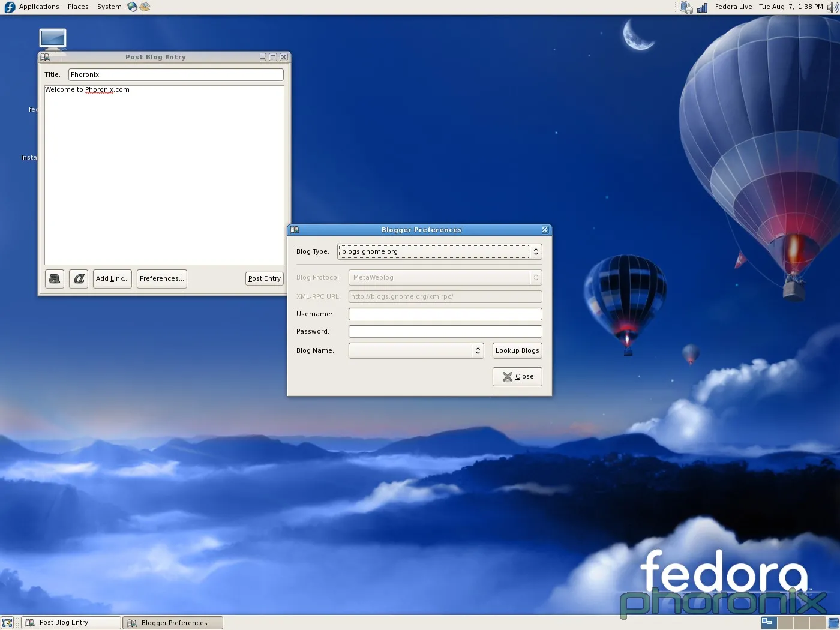Image resolution: width=840 pixels, height=630 pixels.
Task: Launch the web browser globe icon in the top panel
Action: [133, 7]
